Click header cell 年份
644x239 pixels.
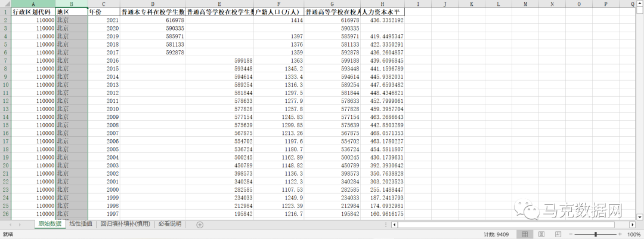pyautogui.click(x=104, y=12)
